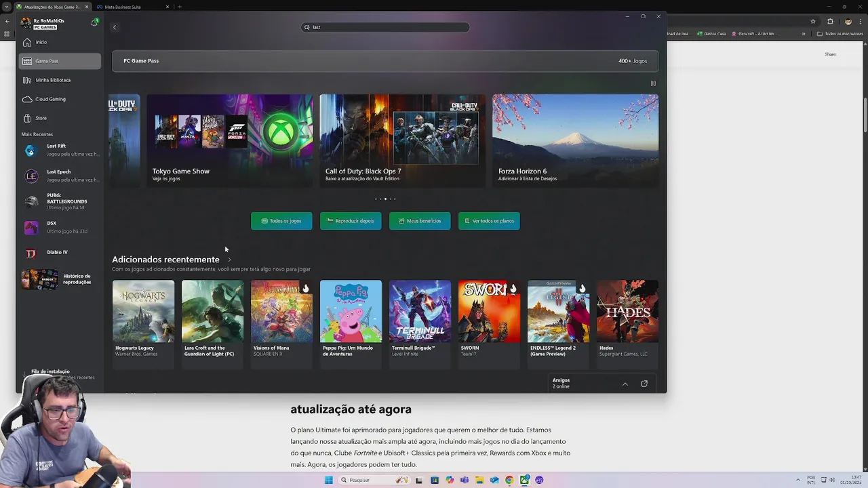Open Gastos Casa bookmark

tap(711, 34)
